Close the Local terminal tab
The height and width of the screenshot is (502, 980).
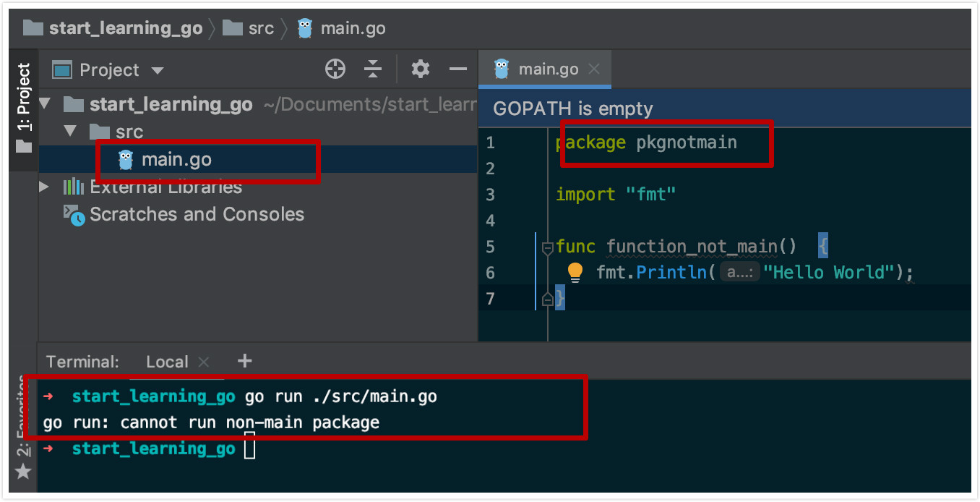pyautogui.click(x=204, y=362)
